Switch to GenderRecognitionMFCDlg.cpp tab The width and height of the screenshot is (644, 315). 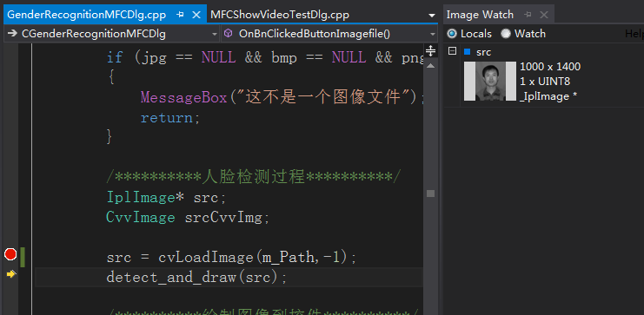pos(87,15)
